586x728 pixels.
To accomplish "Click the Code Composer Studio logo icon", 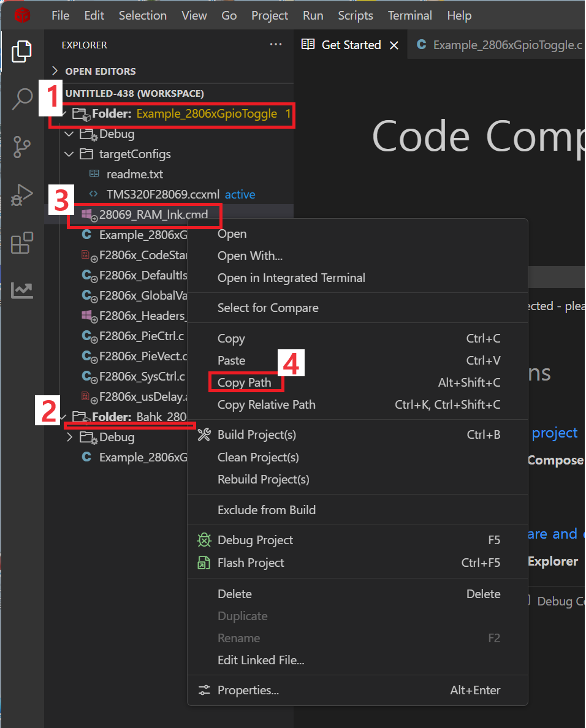I will tap(22, 15).
